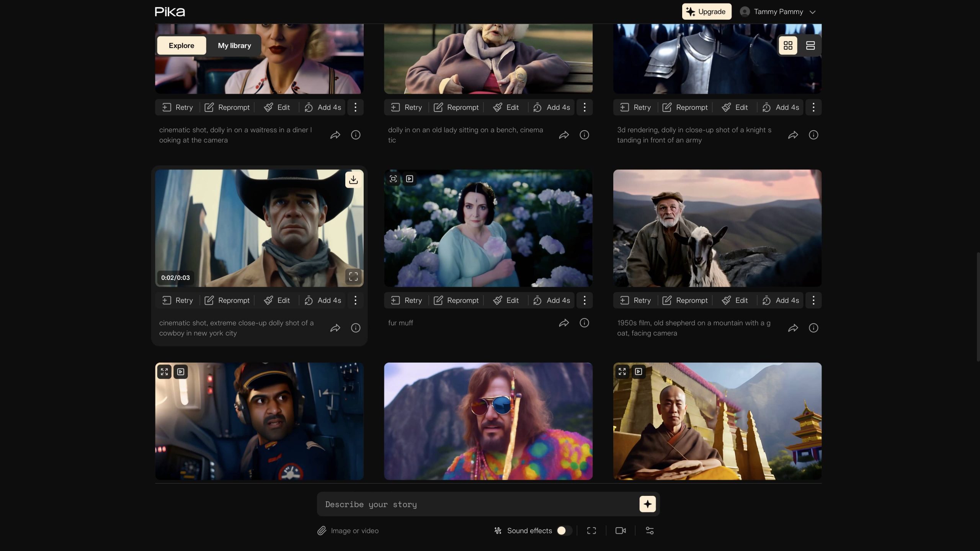The image size is (980, 551).
Task: Download the cowboy video
Action: tap(353, 180)
